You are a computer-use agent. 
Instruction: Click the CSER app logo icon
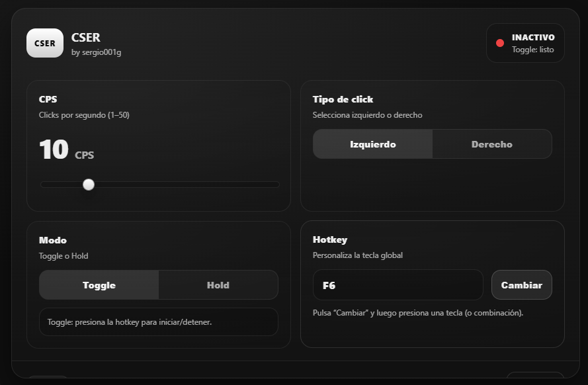[x=45, y=43]
